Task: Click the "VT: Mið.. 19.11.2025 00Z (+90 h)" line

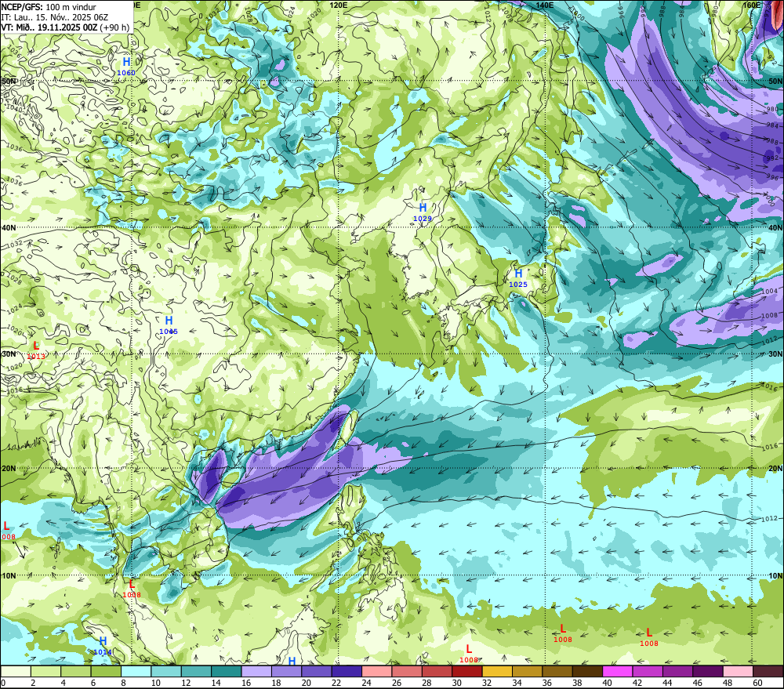Action: coord(65,27)
